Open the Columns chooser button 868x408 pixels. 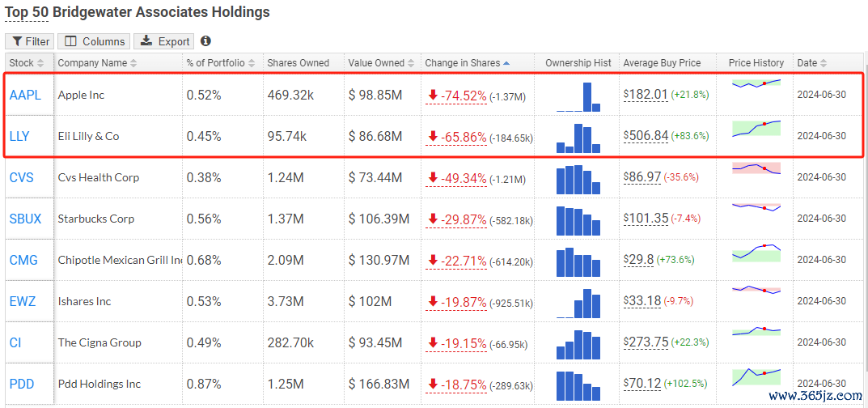click(94, 41)
